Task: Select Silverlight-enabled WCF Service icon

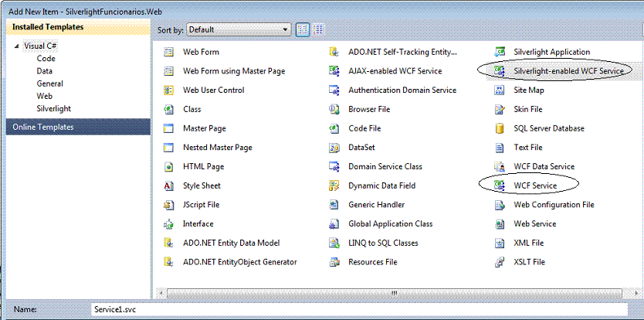Action: (500, 71)
